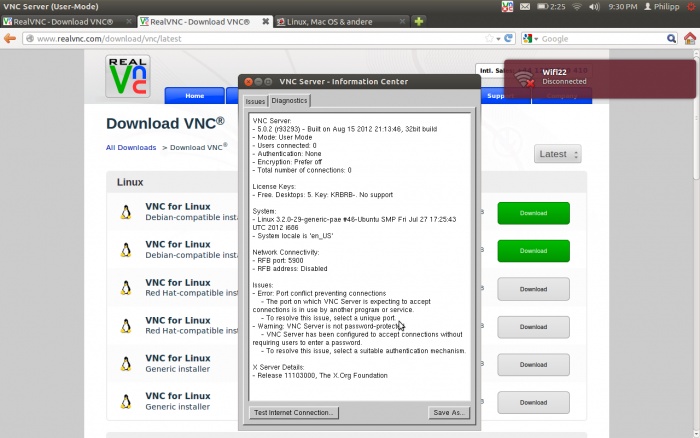
Task: Click the reload icon in the address bar
Action: pyautogui.click(x=508, y=38)
